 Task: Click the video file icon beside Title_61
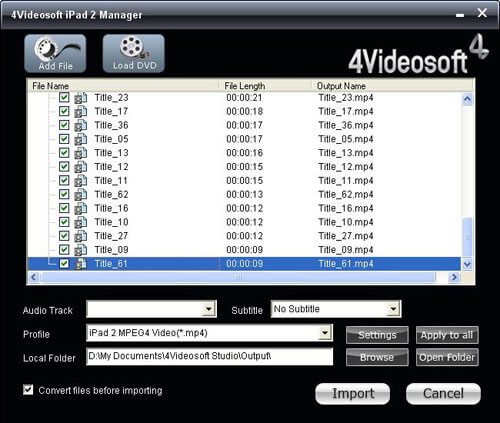pyautogui.click(x=80, y=264)
